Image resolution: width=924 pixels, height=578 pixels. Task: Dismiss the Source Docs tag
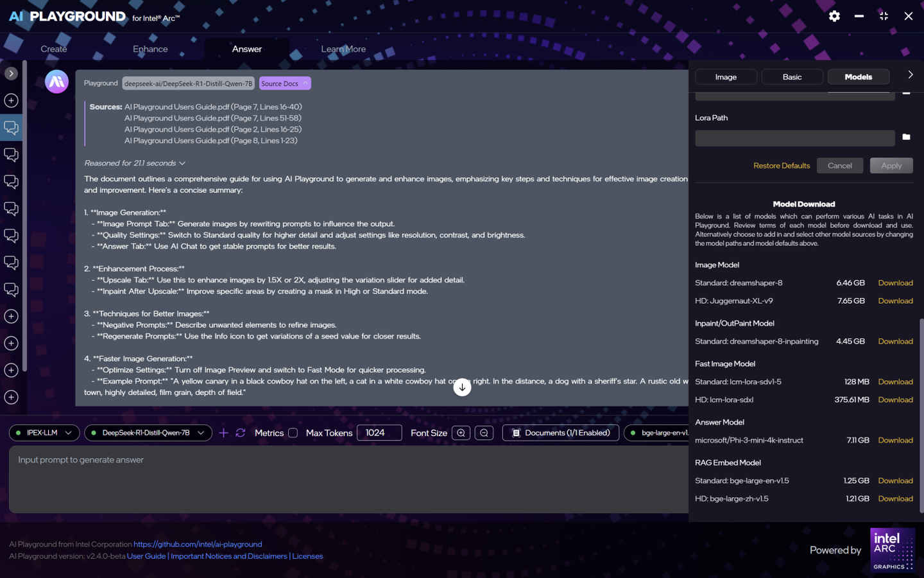pyautogui.click(x=304, y=83)
